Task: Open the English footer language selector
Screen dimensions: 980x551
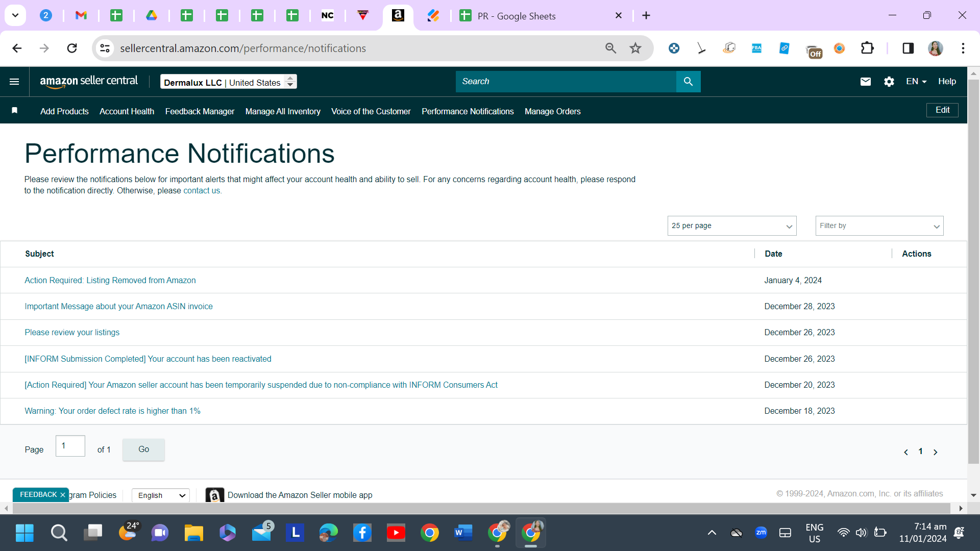Action: coord(161,495)
